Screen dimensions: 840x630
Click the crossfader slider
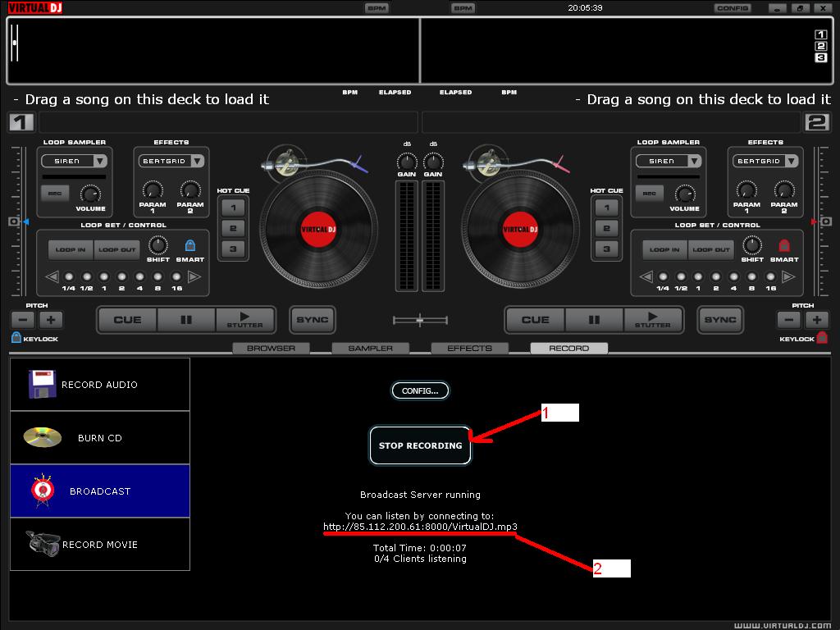coord(420,321)
